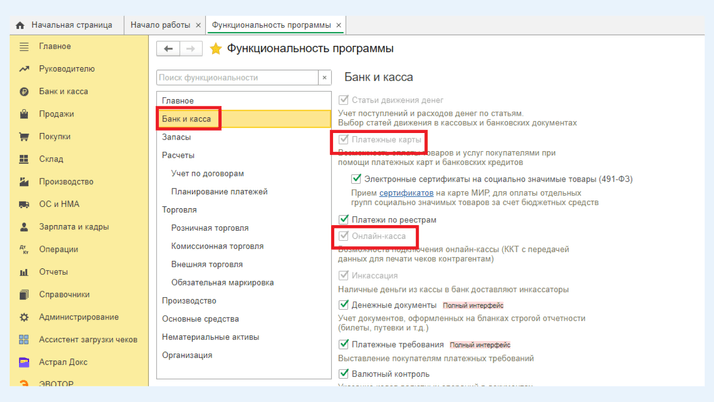Toggle the Денежные документы checkbox
The height and width of the screenshot is (402, 714).
(344, 305)
